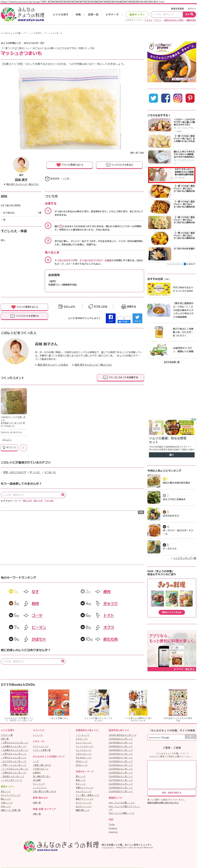Click マイレシピ登録する heart button under photo
197x868 pixels.
(70, 165)
